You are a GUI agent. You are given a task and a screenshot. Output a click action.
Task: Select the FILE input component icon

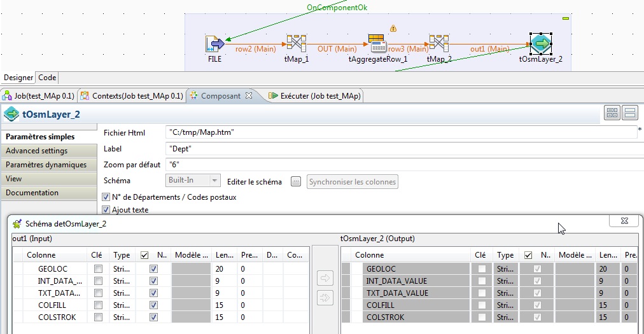[x=215, y=44]
